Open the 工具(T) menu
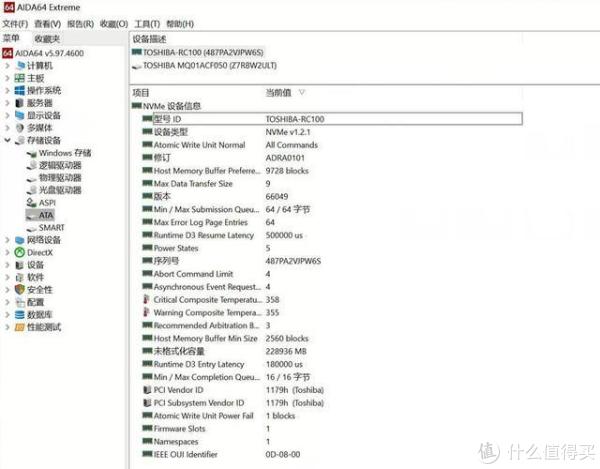This screenshot has height=469, width=600. pos(147,24)
